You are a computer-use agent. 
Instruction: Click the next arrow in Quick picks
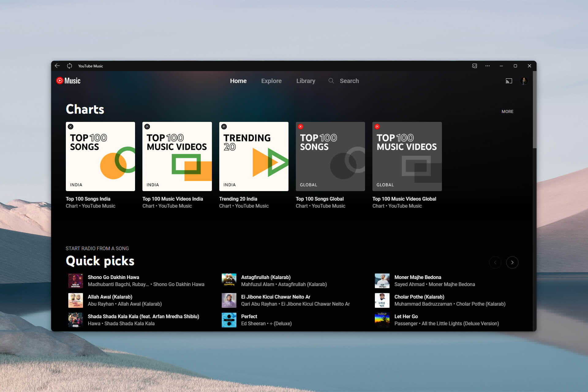pyautogui.click(x=512, y=262)
